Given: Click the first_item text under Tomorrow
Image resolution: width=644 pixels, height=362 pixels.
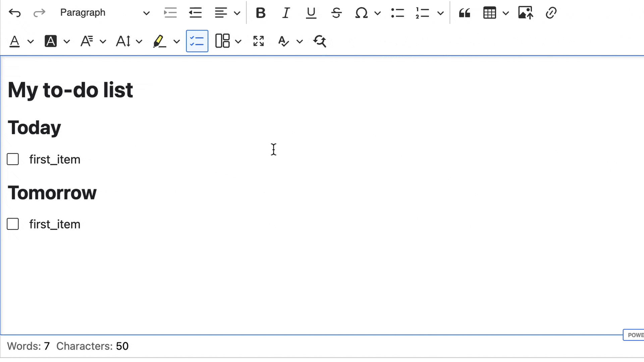Looking at the screenshot, I should [x=55, y=224].
